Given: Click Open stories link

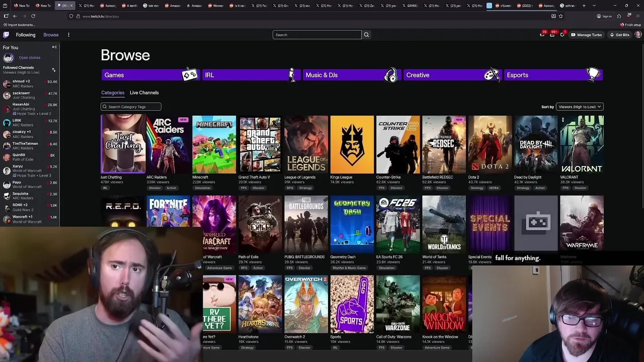Looking at the screenshot, I should (x=29, y=57).
